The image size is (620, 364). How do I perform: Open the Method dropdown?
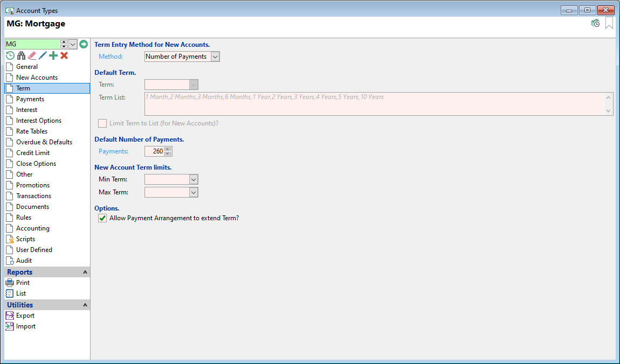point(215,57)
